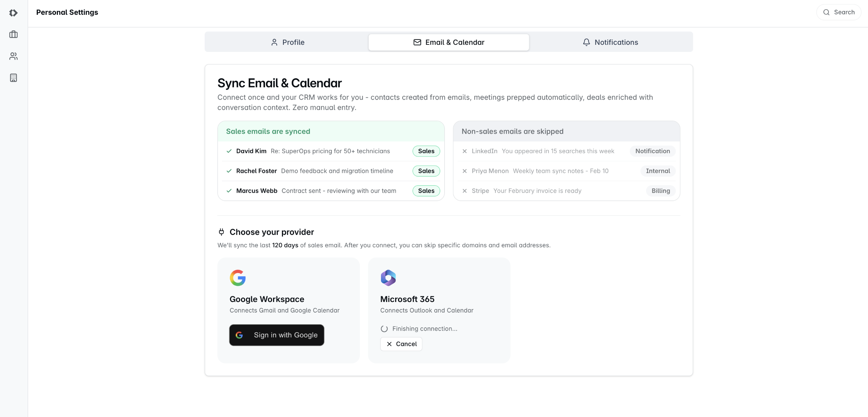Viewport: 868px width, 417px height.
Task: Open the contacts people sidebar icon
Action: click(13, 56)
